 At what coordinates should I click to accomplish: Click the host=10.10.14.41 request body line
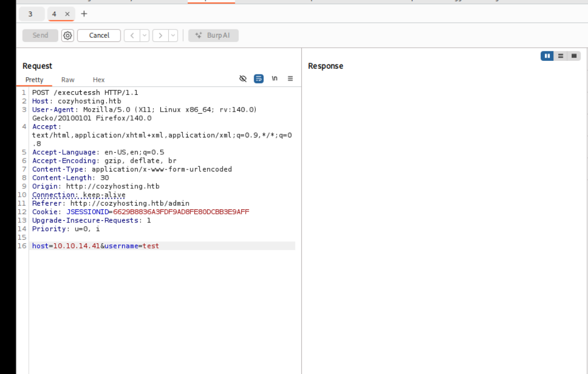point(95,245)
